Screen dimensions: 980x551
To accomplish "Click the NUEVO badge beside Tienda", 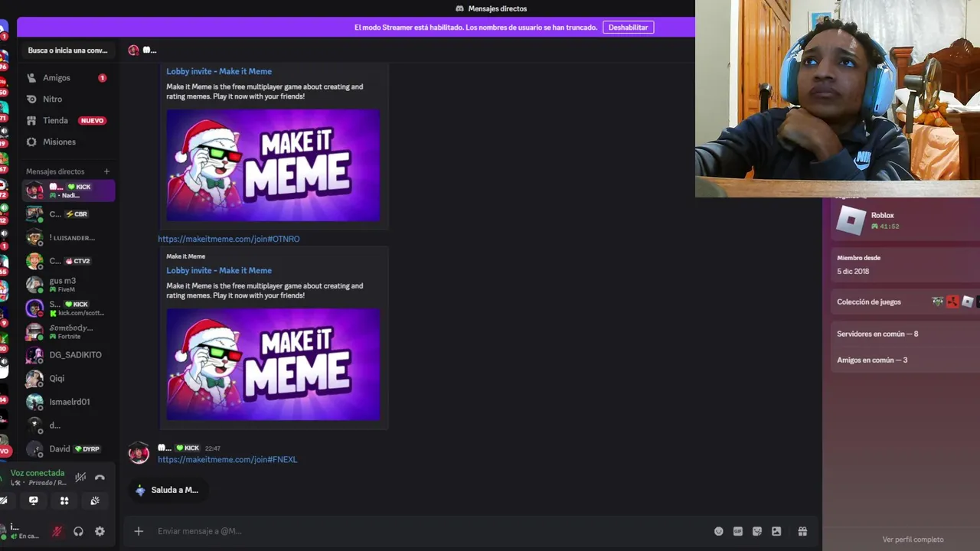I will pyautogui.click(x=92, y=121).
